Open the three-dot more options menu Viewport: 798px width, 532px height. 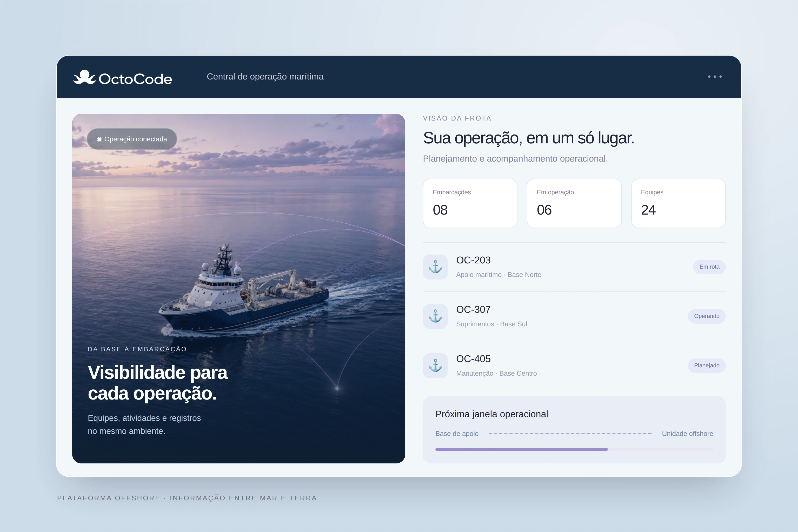coord(715,77)
